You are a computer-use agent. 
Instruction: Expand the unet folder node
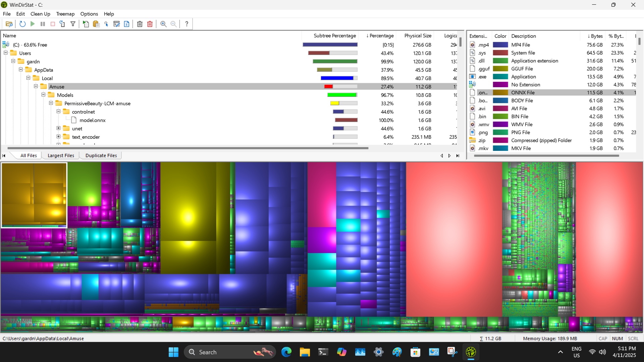[58, 128]
